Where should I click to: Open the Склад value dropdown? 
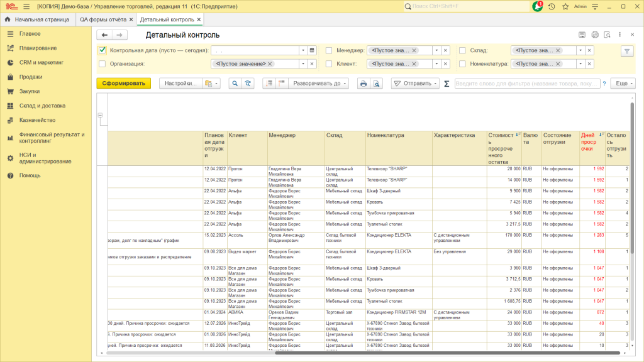580,50
